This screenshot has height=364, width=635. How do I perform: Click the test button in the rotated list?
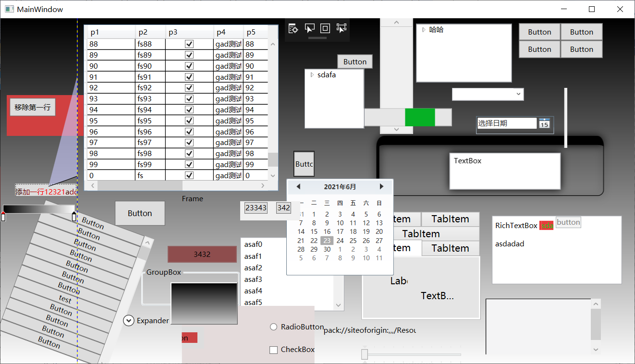[65, 300]
